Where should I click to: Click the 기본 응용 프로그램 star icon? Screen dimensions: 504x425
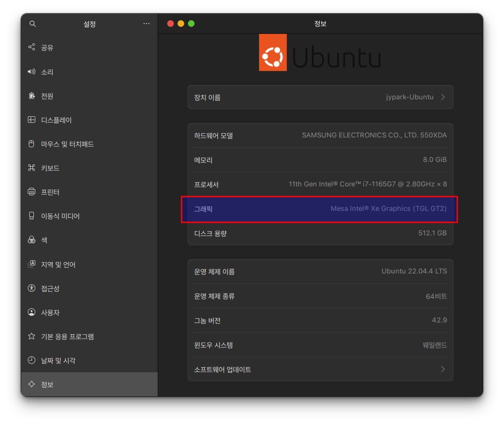[x=32, y=337]
